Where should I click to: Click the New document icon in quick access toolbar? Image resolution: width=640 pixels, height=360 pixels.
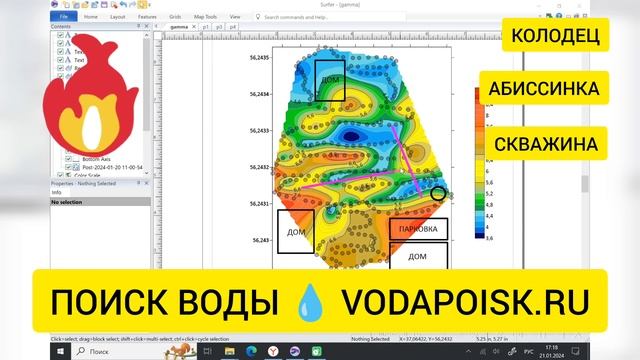click(x=67, y=5)
